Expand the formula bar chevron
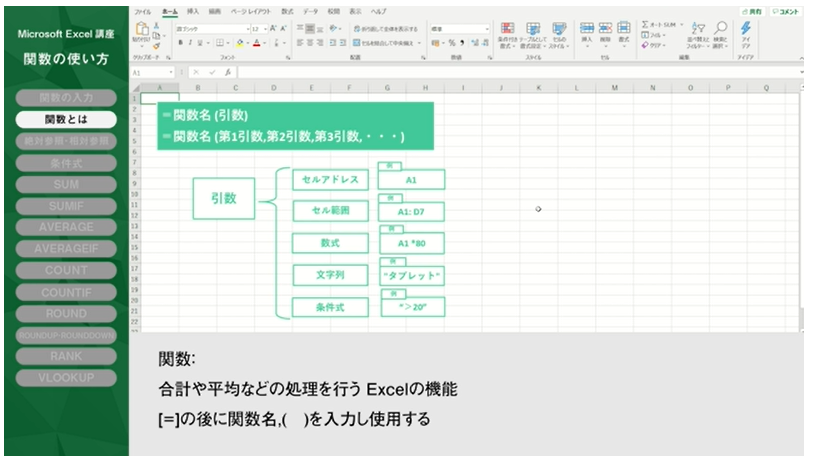This screenshot has width=815, height=464. point(801,73)
